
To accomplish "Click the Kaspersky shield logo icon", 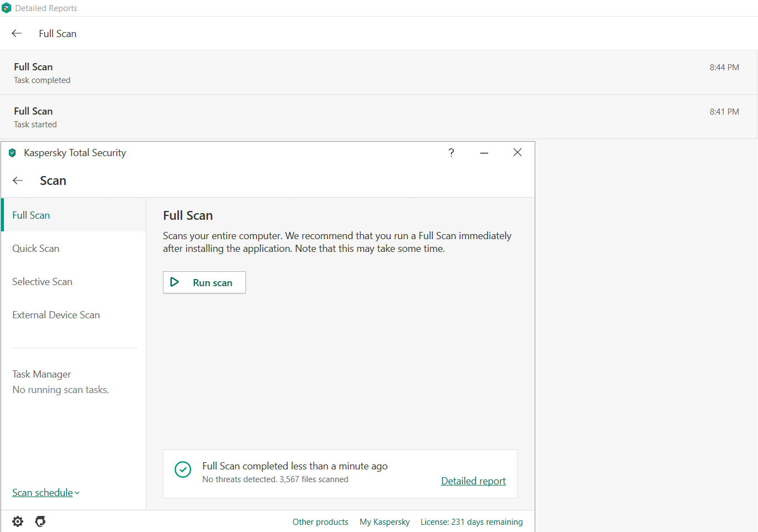I will point(12,153).
